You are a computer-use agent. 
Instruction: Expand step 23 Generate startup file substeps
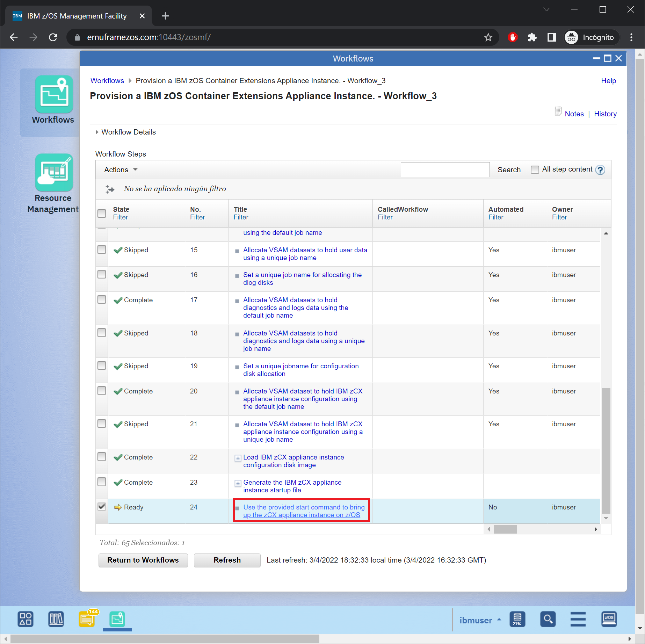(x=238, y=483)
